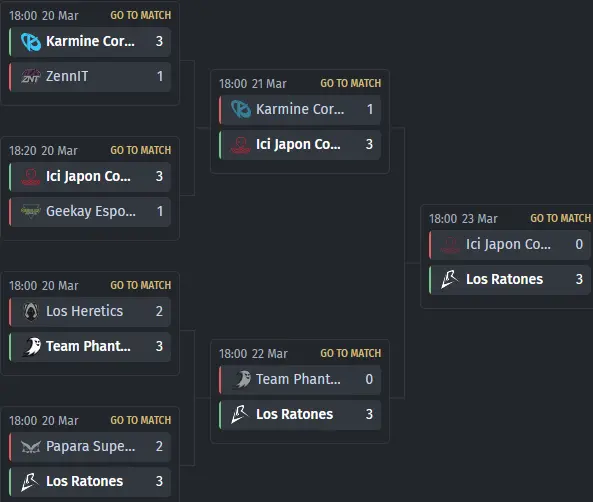The height and width of the screenshot is (502, 593).
Task: Go to match Papara vs Los Ratones
Action: [141, 420]
